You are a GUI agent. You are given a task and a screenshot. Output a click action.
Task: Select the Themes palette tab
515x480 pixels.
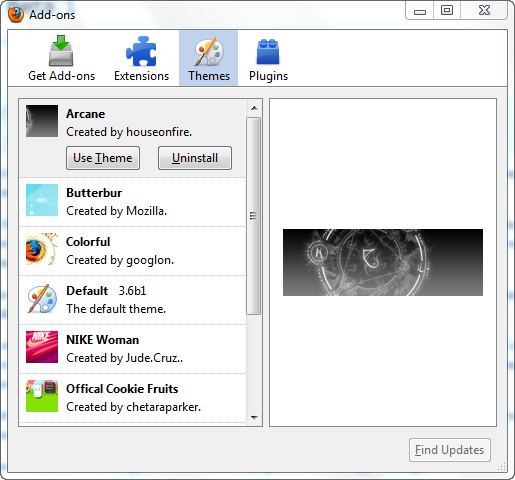point(209,58)
